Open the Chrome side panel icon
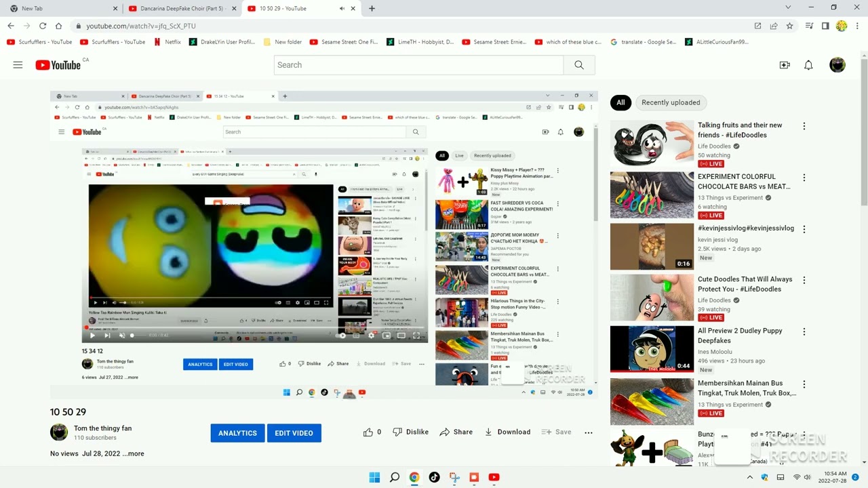 click(825, 26)
